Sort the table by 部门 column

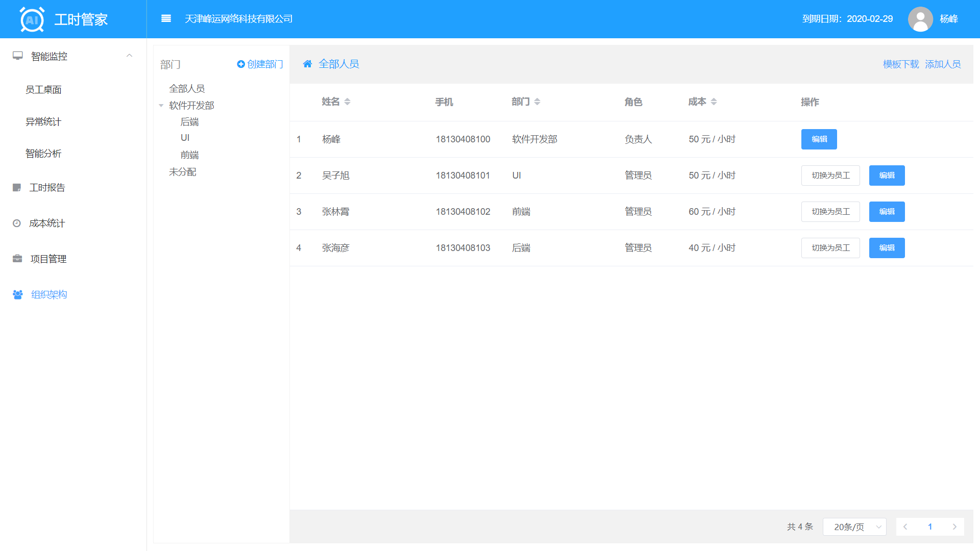click(x=537, y=102)
